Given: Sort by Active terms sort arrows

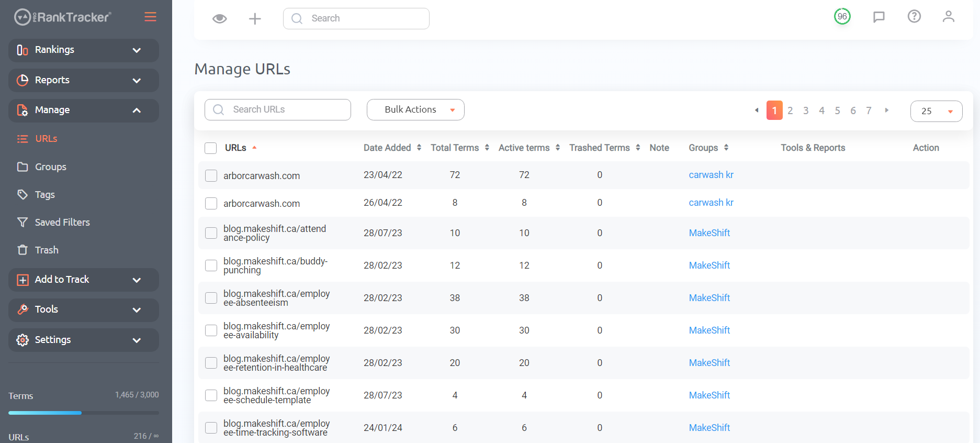Looking at the screenshot, I should [x=558, y=148].
